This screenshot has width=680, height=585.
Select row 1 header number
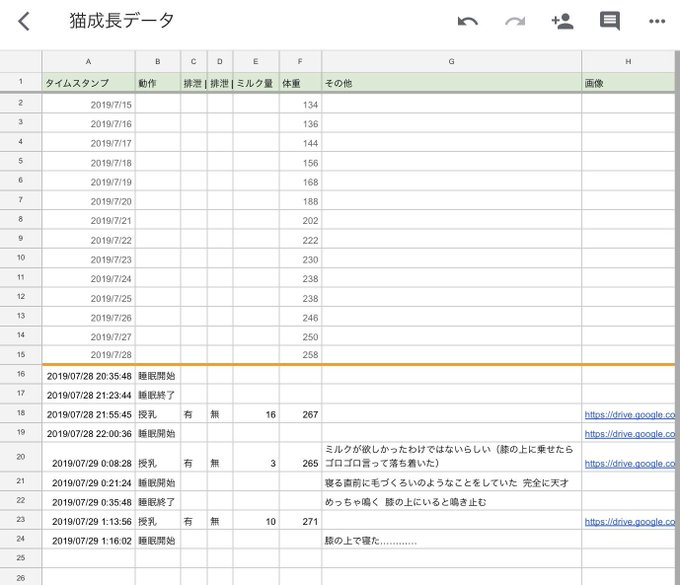click(20, 82)
